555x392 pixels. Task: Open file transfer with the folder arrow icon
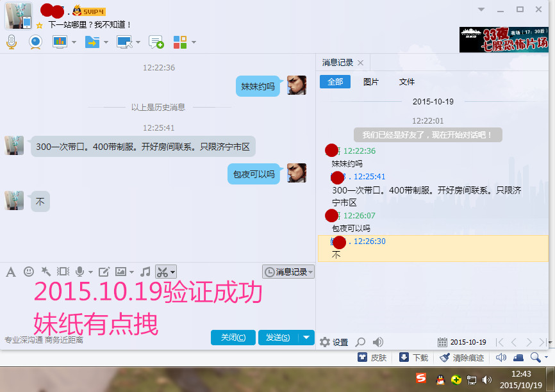[x=92, y=42]
